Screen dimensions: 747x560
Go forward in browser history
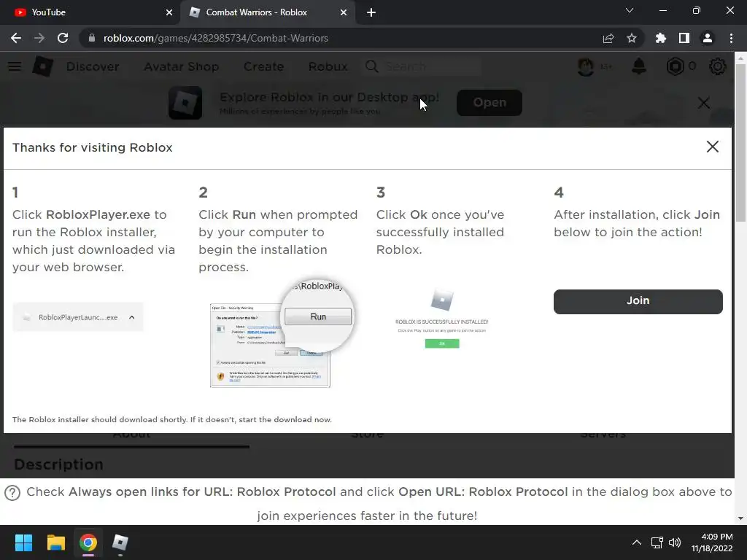click(x=39, y=38)
